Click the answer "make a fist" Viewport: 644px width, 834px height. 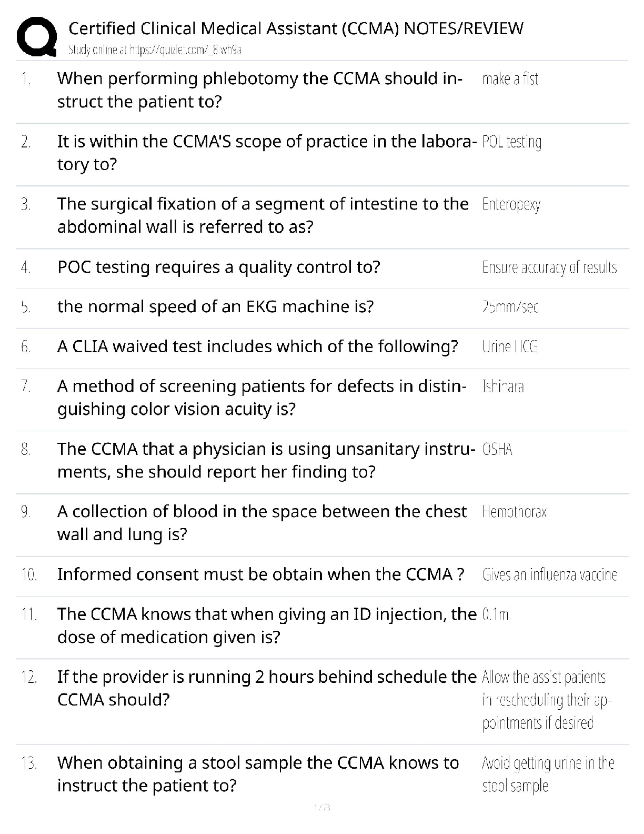coord(510,79)
